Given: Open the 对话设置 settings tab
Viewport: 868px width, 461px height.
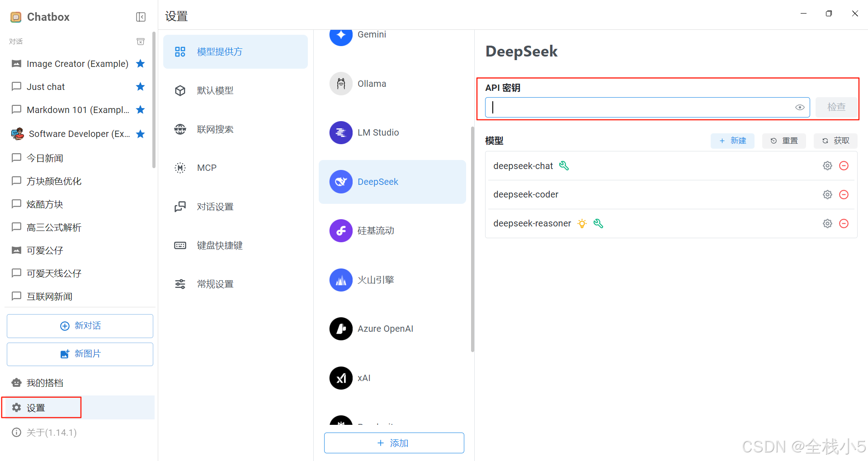Looking at the screenshot, I should click(236, 207).
